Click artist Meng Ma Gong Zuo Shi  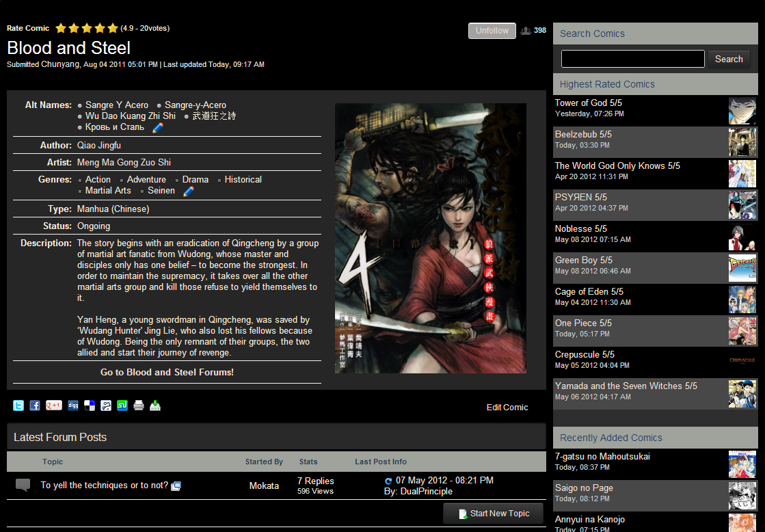(124, 163)
